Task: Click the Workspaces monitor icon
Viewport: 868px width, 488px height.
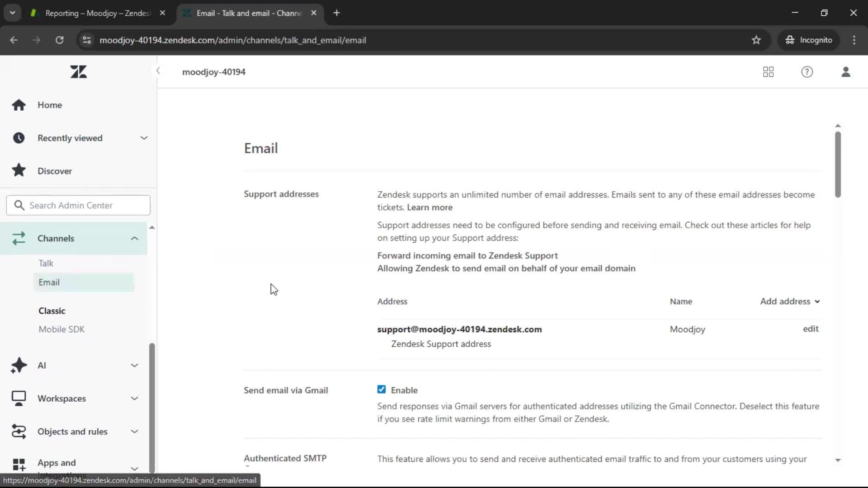Action: pyautogui.click(x=19, y=398)
